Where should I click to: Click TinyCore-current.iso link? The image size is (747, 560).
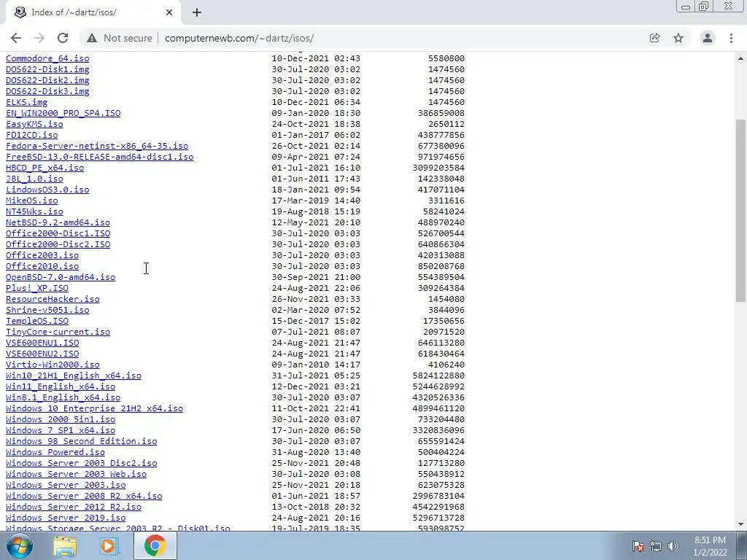[58, 332]
